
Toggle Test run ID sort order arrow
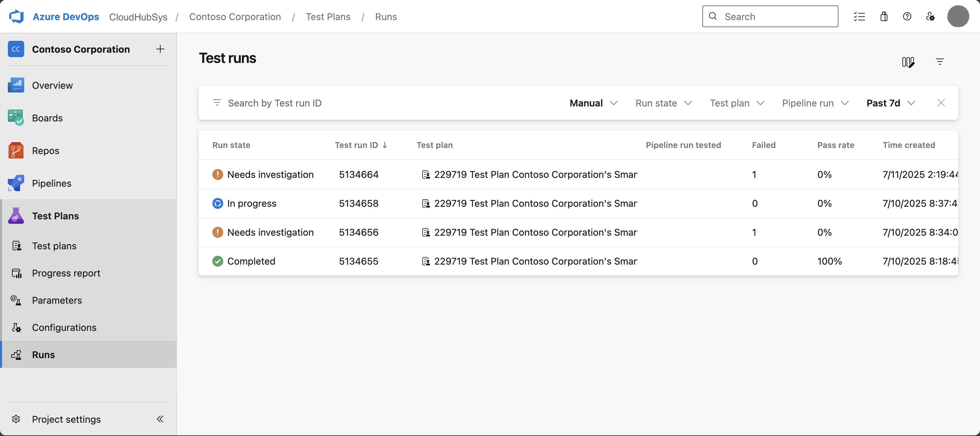coord(385,145)
